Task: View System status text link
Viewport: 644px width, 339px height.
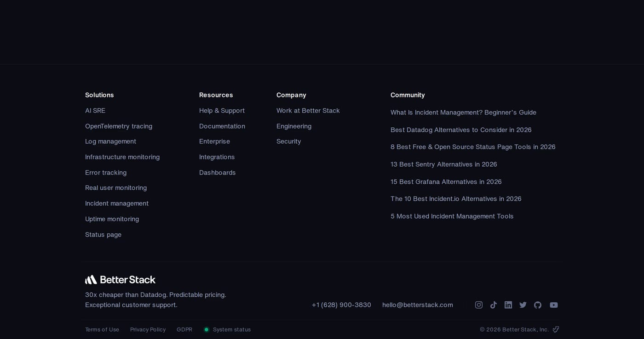Action: 232,329
